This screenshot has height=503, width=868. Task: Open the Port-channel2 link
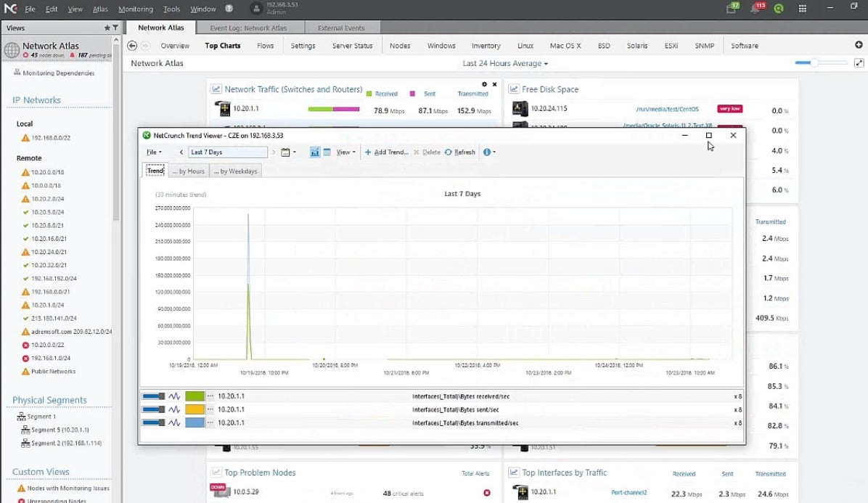pyautogui.click(x=629, y=493)
